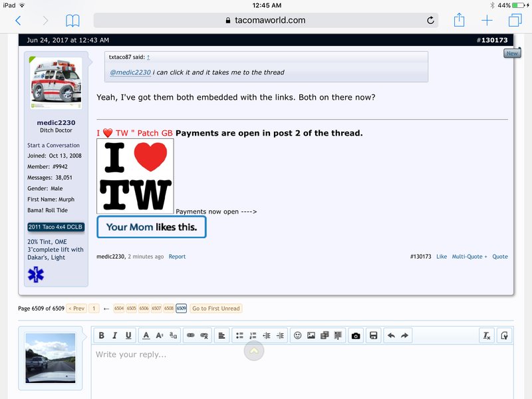Redo last edit in reply

click(x=405, y=336)
